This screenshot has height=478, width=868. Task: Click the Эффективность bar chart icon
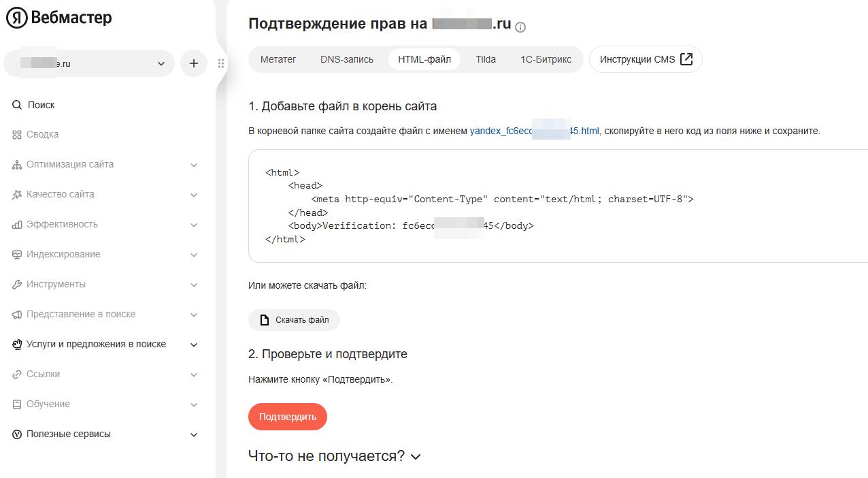(x=17, y=225)
